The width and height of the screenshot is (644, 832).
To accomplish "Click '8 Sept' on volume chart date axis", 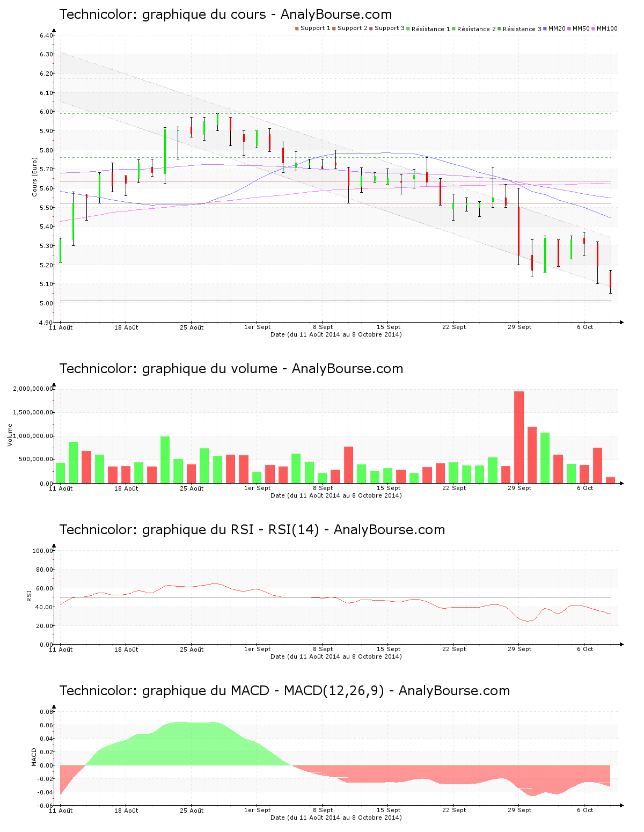I will click(323, 488).
